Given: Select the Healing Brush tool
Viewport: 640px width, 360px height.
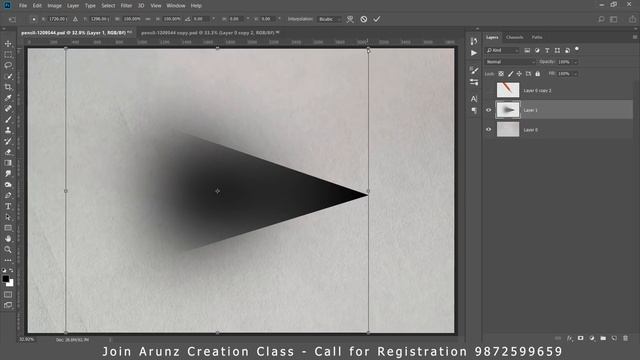Looking at the screenshot, I should tap(8, 109).
